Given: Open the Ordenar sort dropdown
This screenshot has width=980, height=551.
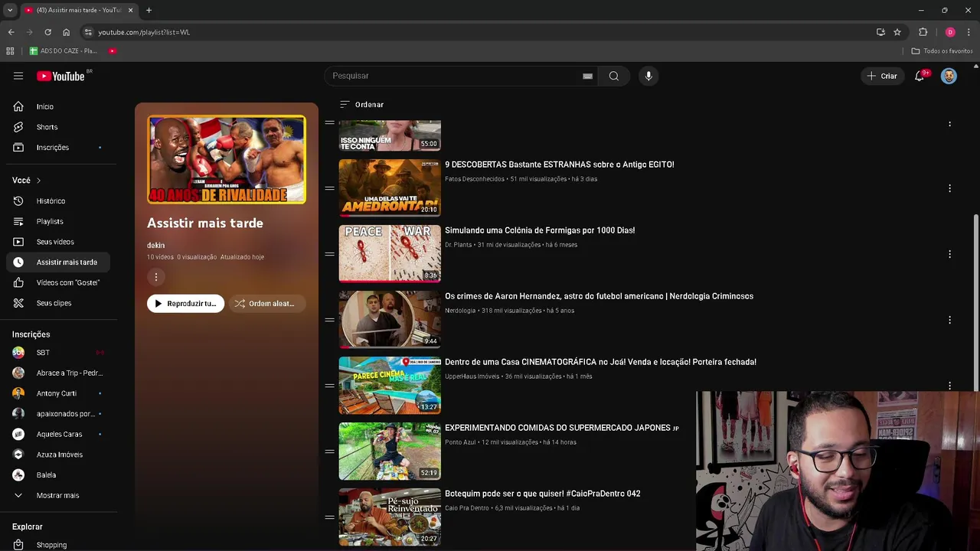Looking at the screenshot, I should (x=361, y=104).
